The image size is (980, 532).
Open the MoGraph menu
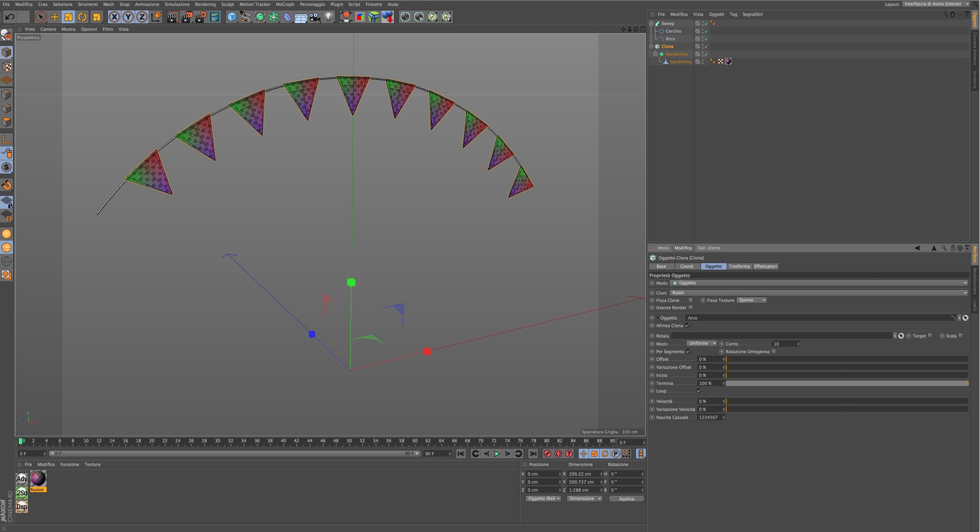285,4
